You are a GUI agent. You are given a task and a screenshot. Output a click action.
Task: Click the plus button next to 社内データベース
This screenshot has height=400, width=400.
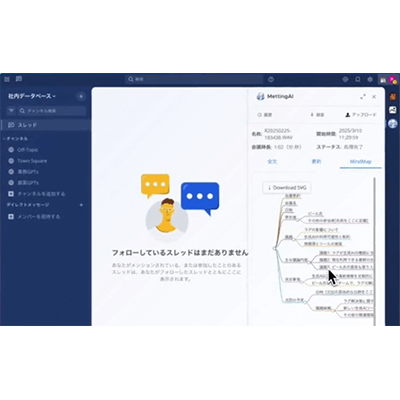pos(81,96)
